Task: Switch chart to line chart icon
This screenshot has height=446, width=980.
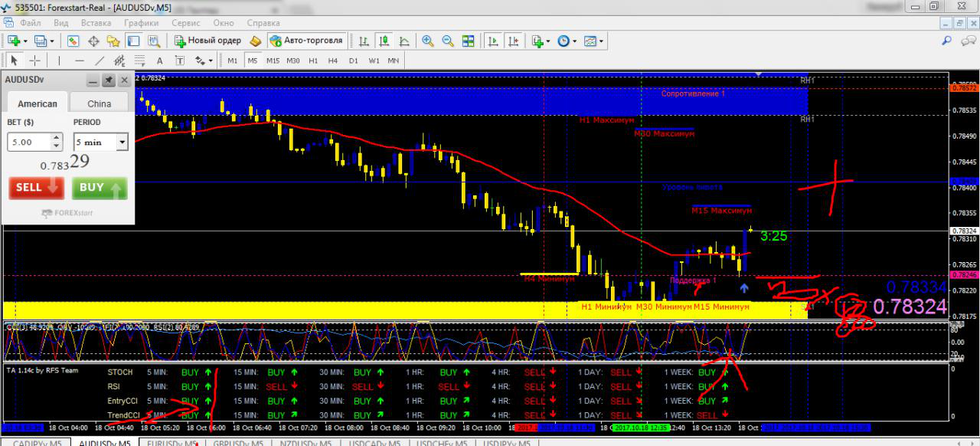Action: tap(404, 41)
